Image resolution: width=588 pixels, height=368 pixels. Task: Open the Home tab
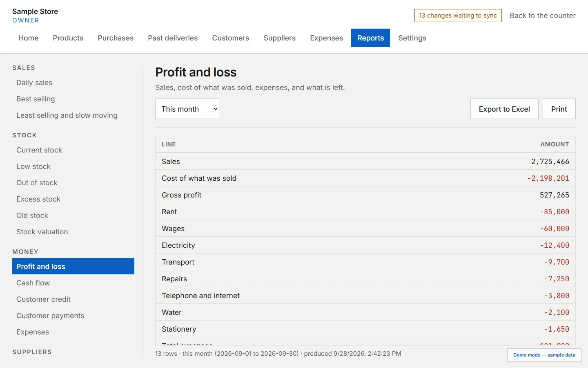click(x=29, y=38)
